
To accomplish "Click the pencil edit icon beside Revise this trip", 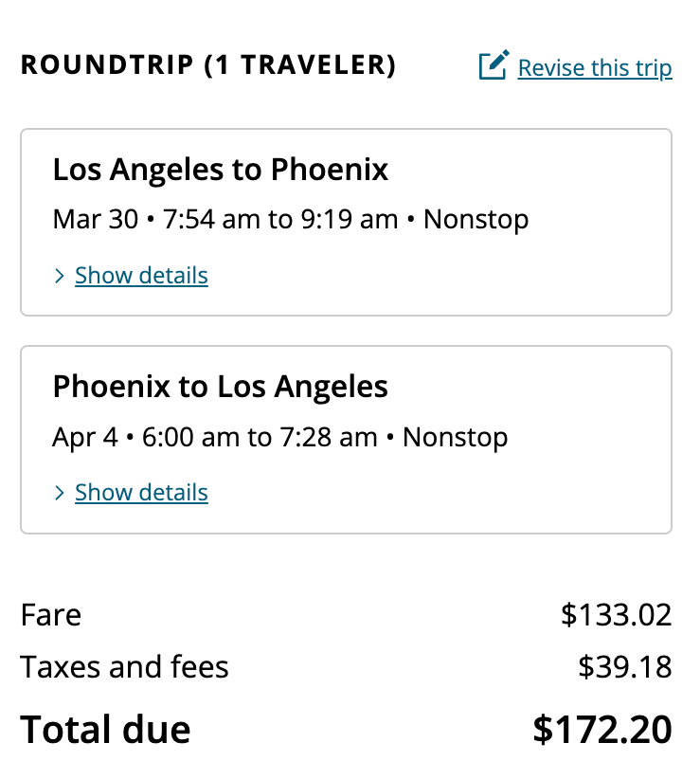I will coord(494,65).
